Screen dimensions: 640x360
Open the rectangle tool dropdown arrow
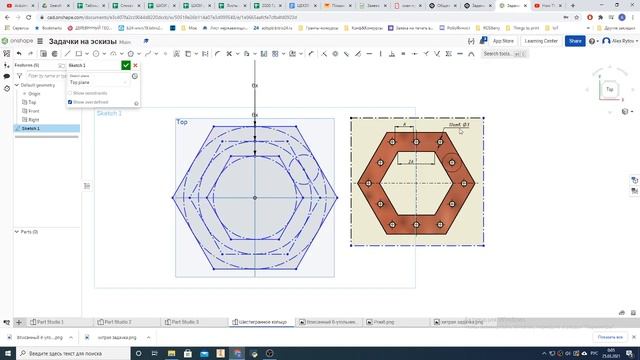coord(87,53)
